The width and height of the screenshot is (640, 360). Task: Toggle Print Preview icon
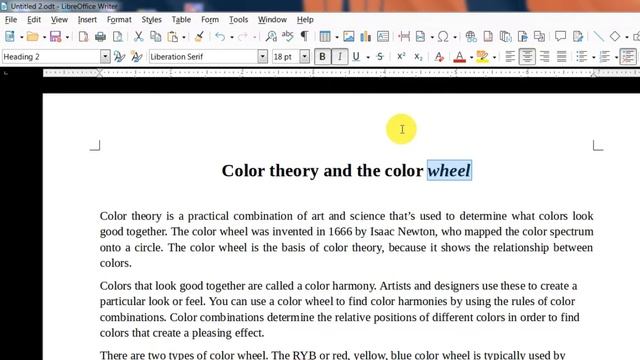point(118,37)
